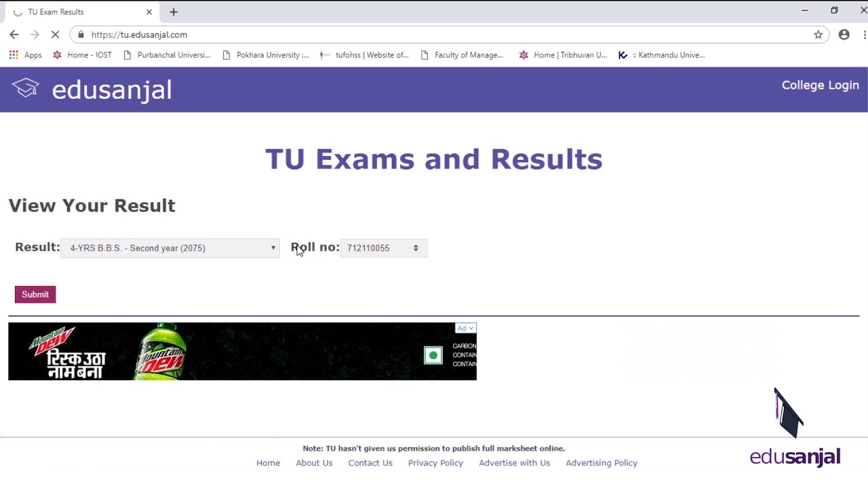Open the Pokhara University bookmark
Image resolution: width=868 pixels, height=488 pixels.
tap(266, 55)
